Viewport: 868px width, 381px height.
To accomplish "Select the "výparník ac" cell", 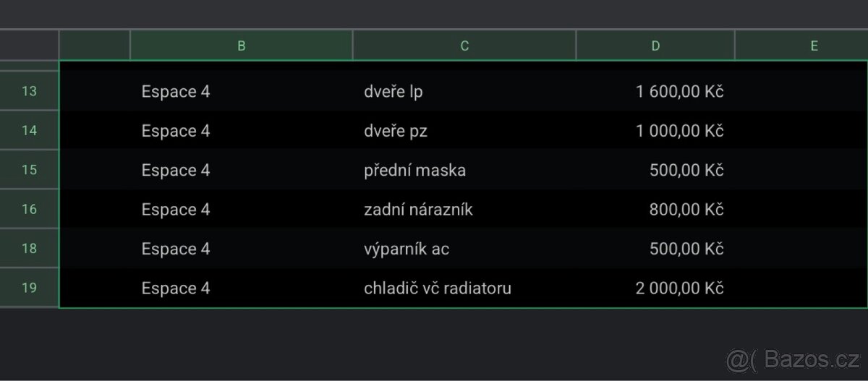I will [x=464, y=249].
